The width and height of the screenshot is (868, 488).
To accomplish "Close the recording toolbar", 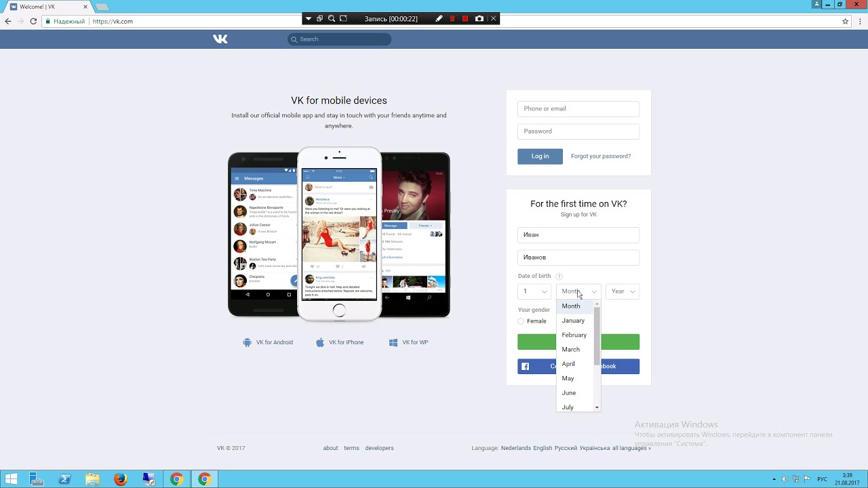I will (494, 18).
